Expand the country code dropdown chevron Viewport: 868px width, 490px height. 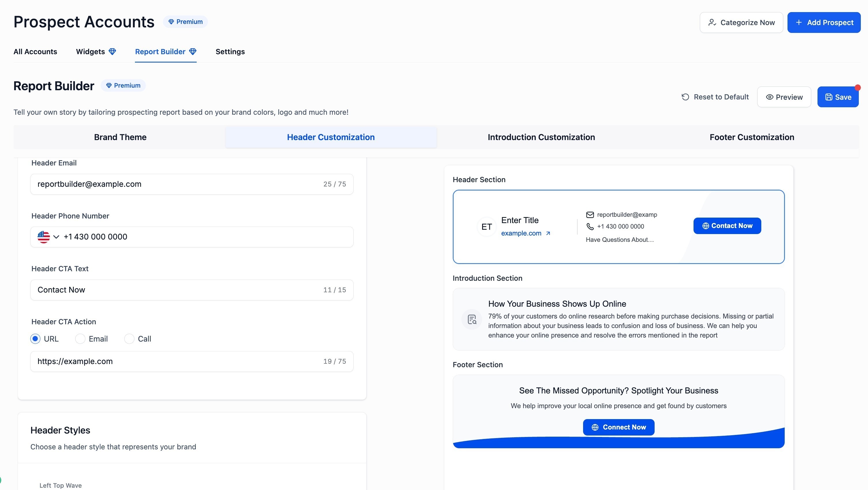(x=56, y=237)
